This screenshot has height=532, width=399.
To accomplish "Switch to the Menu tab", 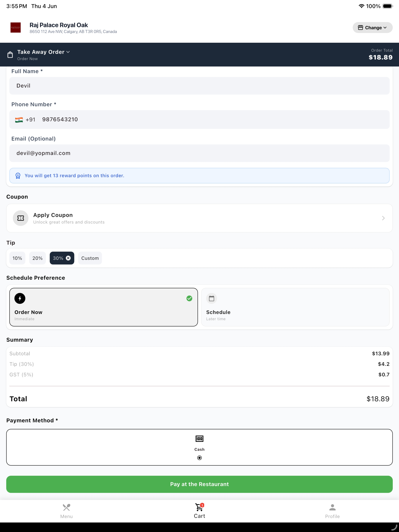I will tap(66, 511).
